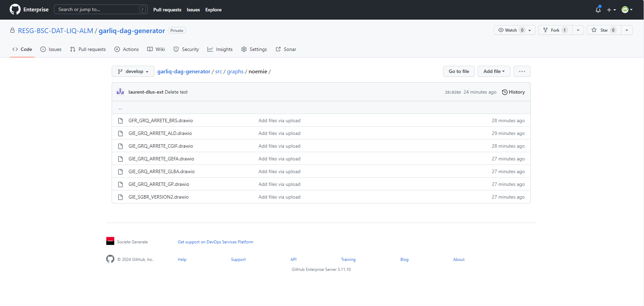Click file icon beside GIE_GRQ_ARRETE_CGIF.drawio
Viewport: 644px width, 306px height.
click(120, 146)
